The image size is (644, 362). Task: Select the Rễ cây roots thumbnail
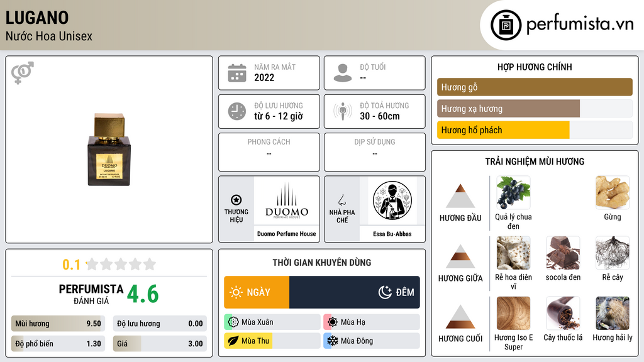(x=613, y=253)
